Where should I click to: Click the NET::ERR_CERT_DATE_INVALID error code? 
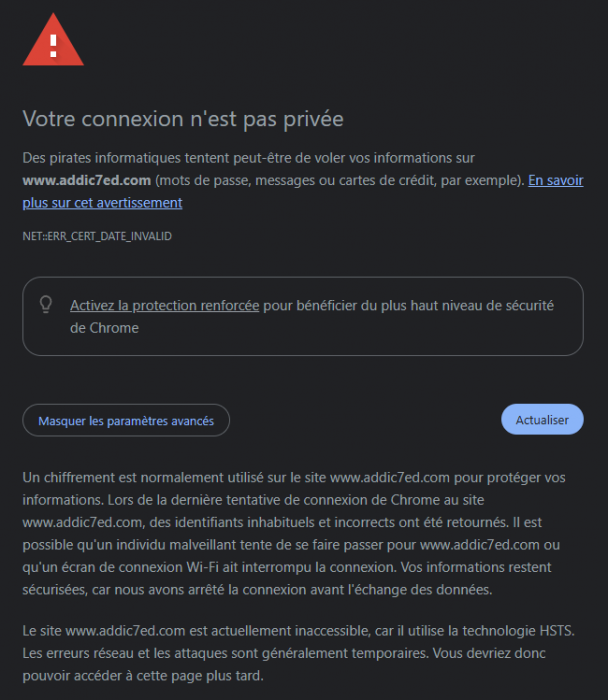(x=97, y=236)
